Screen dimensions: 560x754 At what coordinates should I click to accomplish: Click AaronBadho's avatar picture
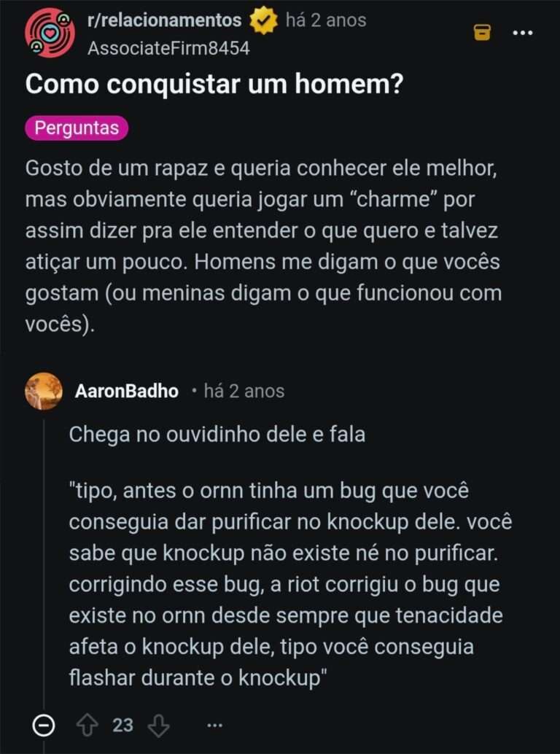[x=44, y=391]
